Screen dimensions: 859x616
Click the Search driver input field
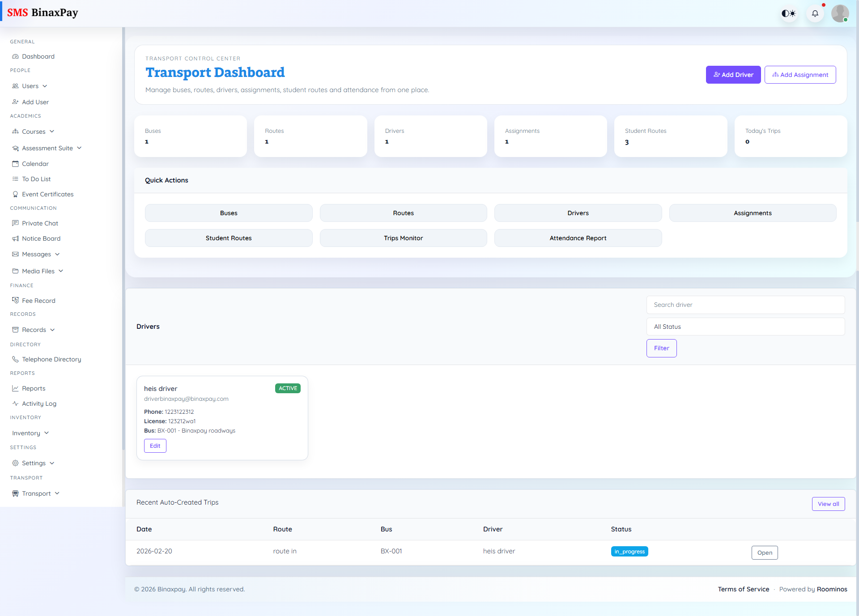tap(745, 305)
